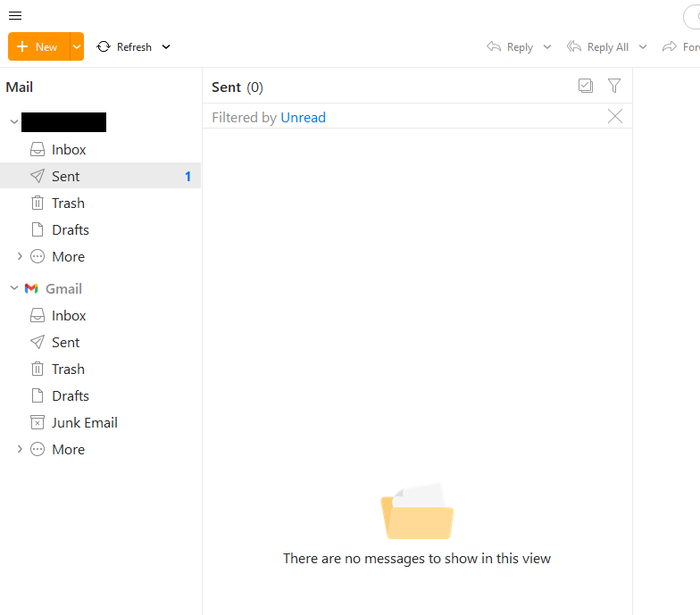Click the unread count 1 badge on Sent
The image size is (700, 615).
pyautogui.click(x=187, y=177)
